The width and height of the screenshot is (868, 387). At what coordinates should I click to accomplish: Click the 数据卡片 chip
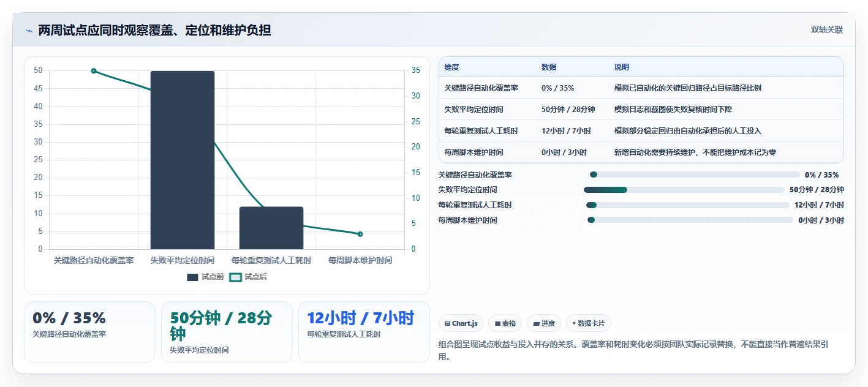coord(588,323)
